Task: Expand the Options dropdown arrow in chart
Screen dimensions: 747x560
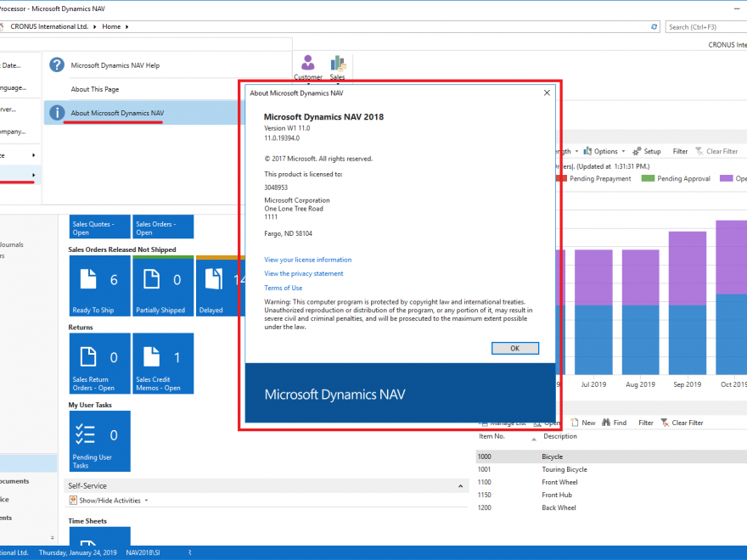Action: coord(623,151)
